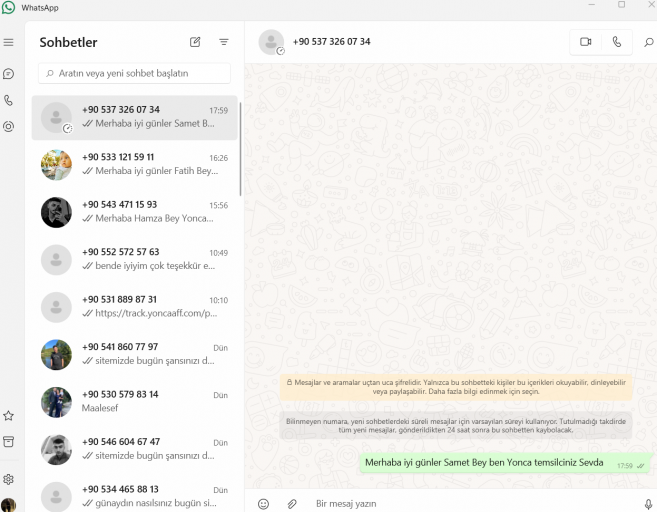Screen dimensions: 657x512
Task: Open chat +90 543 471 15 93
Action: coord(135,212)
